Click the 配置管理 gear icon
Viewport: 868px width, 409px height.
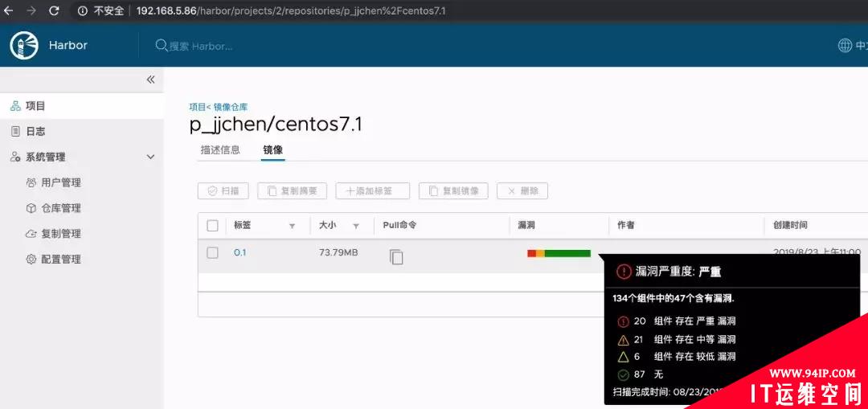[x=31, y=259]
